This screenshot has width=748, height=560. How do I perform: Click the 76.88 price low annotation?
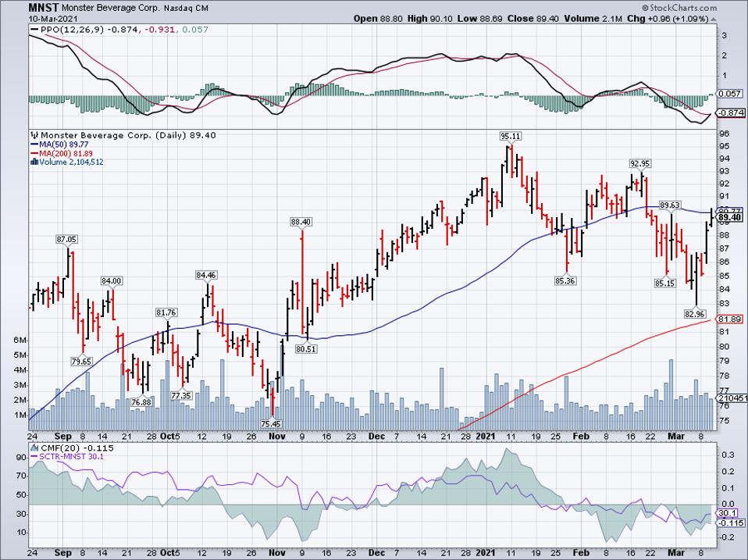click(x=141, y=402)
